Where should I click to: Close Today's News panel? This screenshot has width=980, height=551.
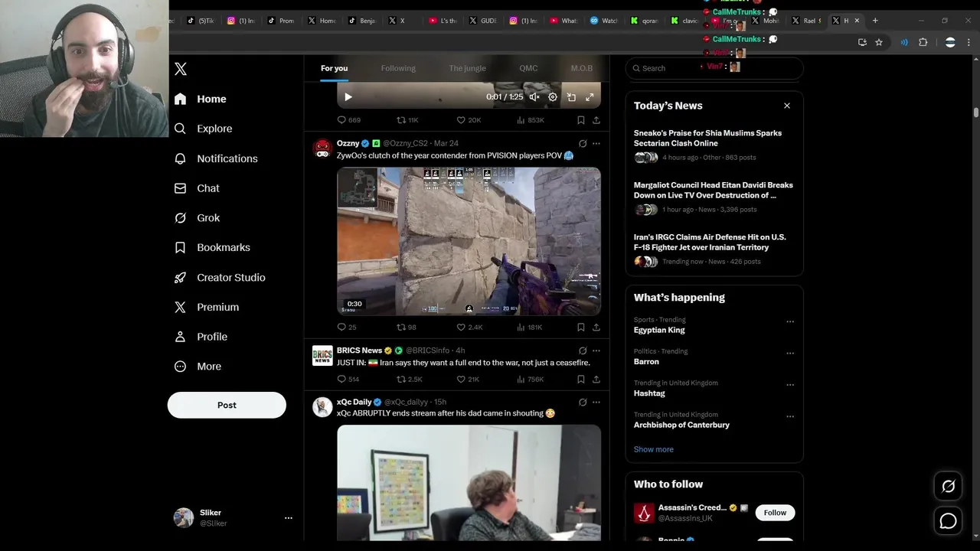pyautogui.click(x=787, y=106)
